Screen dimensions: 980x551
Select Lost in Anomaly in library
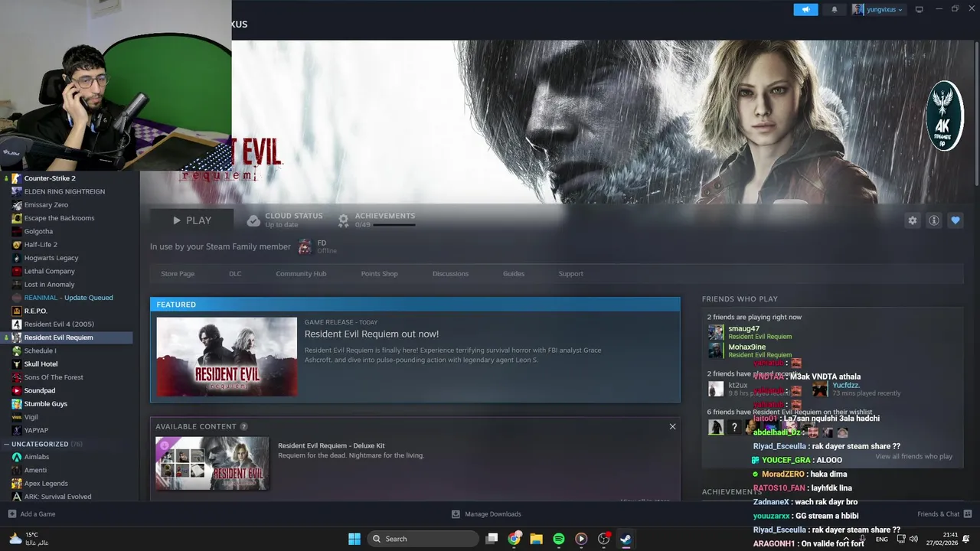point(49,285)
